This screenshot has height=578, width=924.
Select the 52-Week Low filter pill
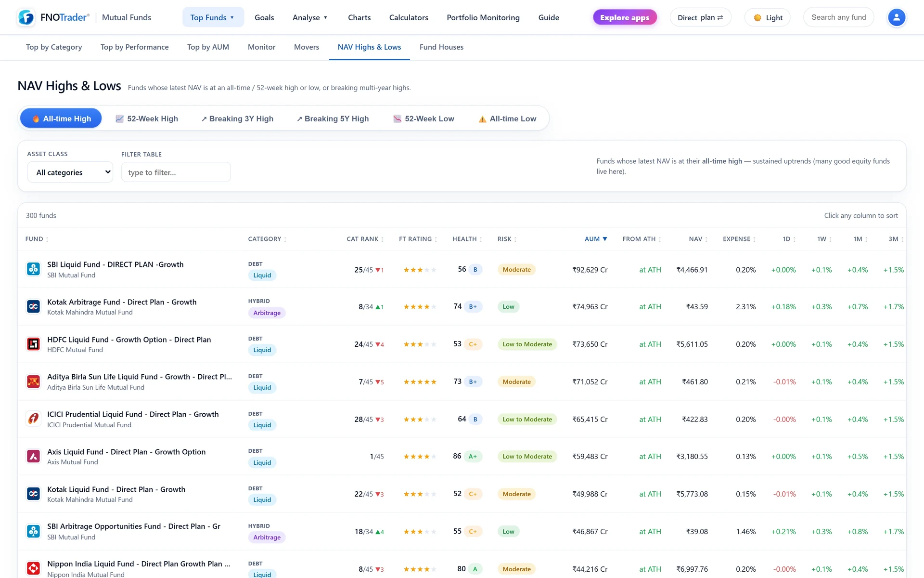[x=423, y=118]
